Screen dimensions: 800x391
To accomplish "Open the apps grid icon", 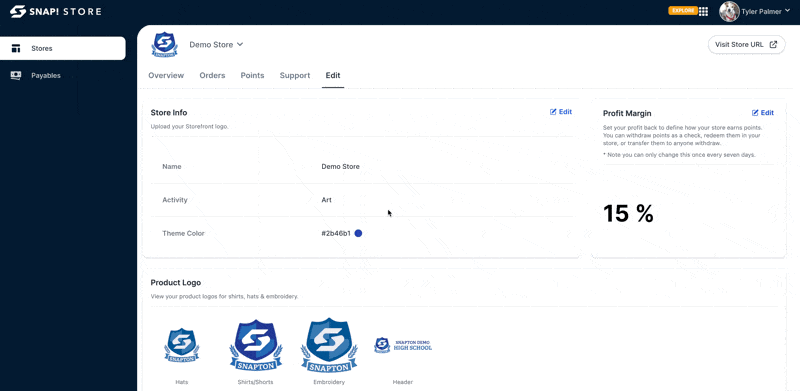I will [x=703, y=11].
